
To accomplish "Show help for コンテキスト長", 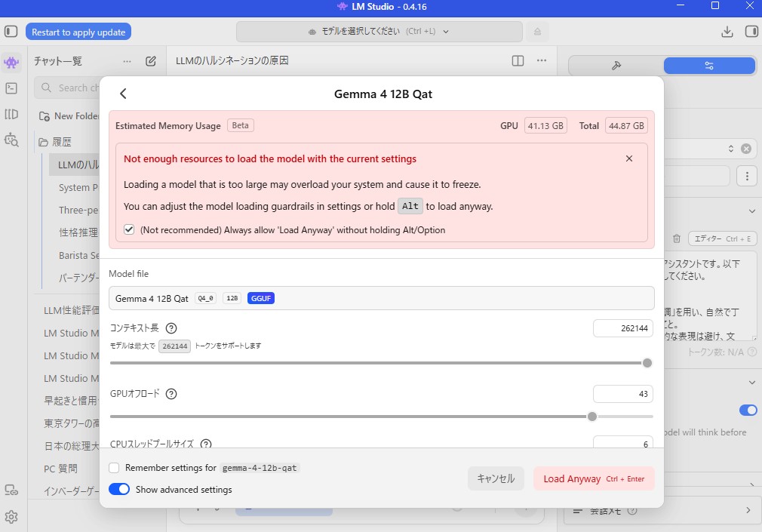I will point(171,328).
